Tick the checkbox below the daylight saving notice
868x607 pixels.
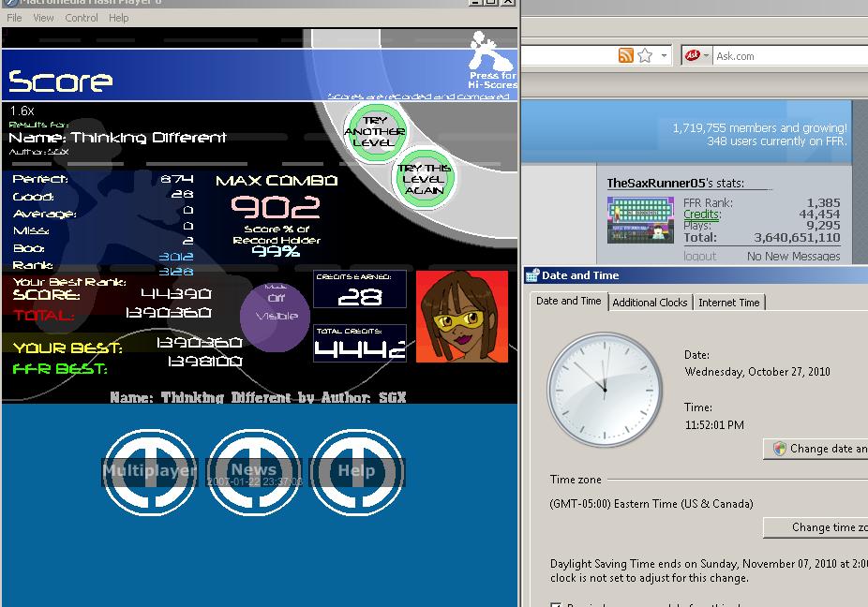[x=556, y=603]
